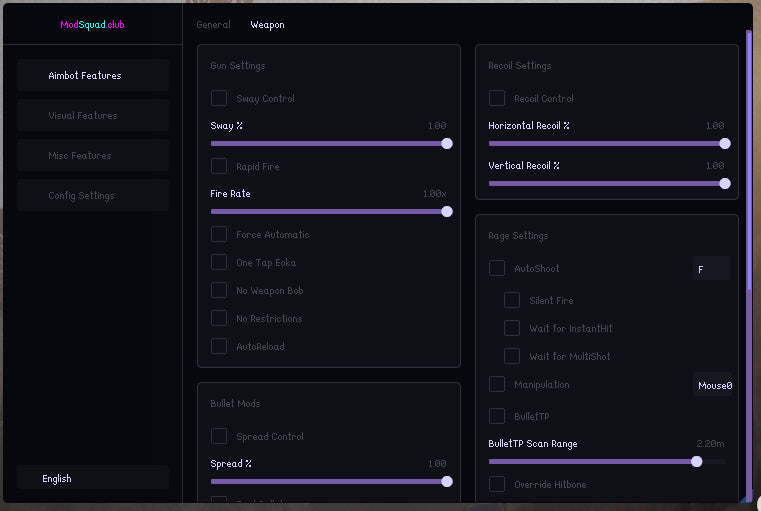Select the Weapon tab
Screen dimensions: 761x511
click(x=267, y=25)
